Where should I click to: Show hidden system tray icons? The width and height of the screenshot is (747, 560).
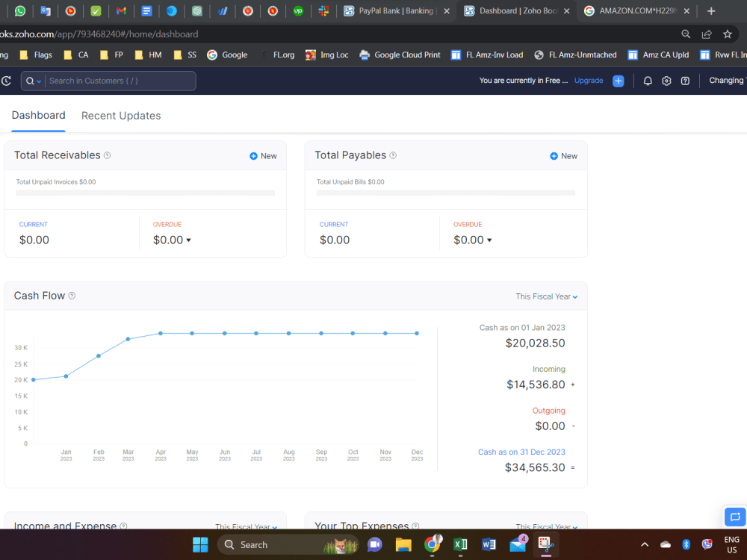[644, 544]
